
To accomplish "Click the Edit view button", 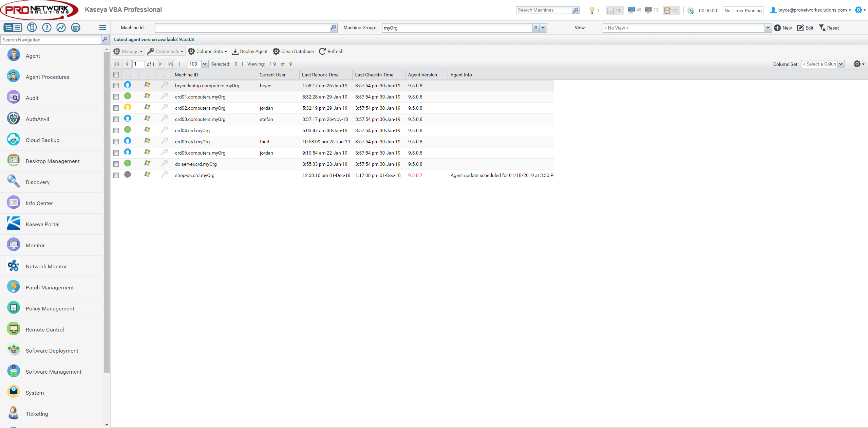I will coord(805,28).
